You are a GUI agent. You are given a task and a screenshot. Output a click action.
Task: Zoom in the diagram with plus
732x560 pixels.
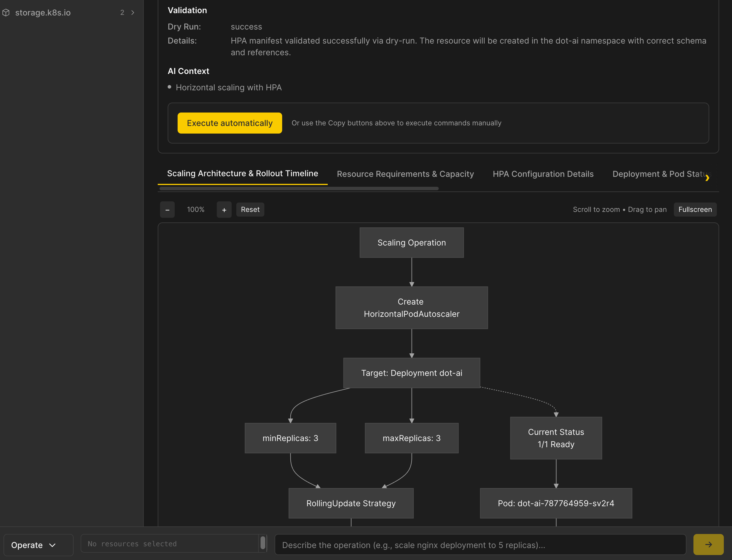tap(224, 210)
